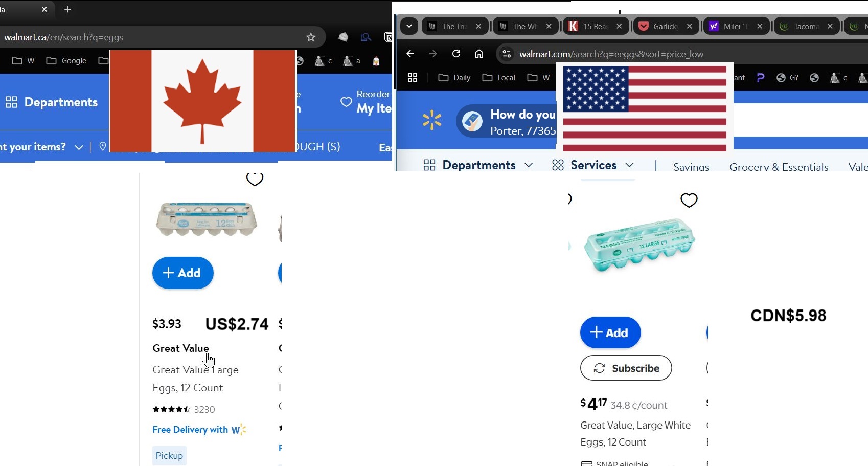The height and width of the screenshot is (466, 868).
Task: Open site info icon beside walmart.com URL
Action: (x=506, y=54)
